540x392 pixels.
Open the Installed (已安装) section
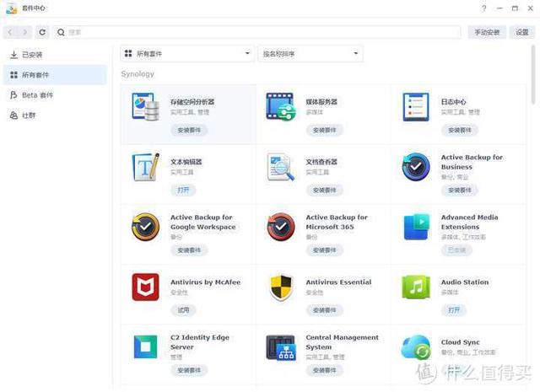pyautogui.click(x=55, y=55)
